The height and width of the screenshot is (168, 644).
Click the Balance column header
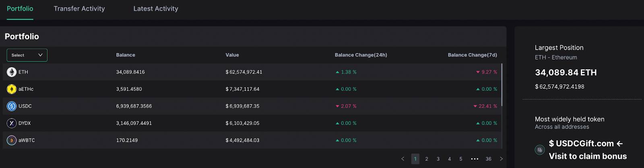pyautogui.click(x=126, y=55)
